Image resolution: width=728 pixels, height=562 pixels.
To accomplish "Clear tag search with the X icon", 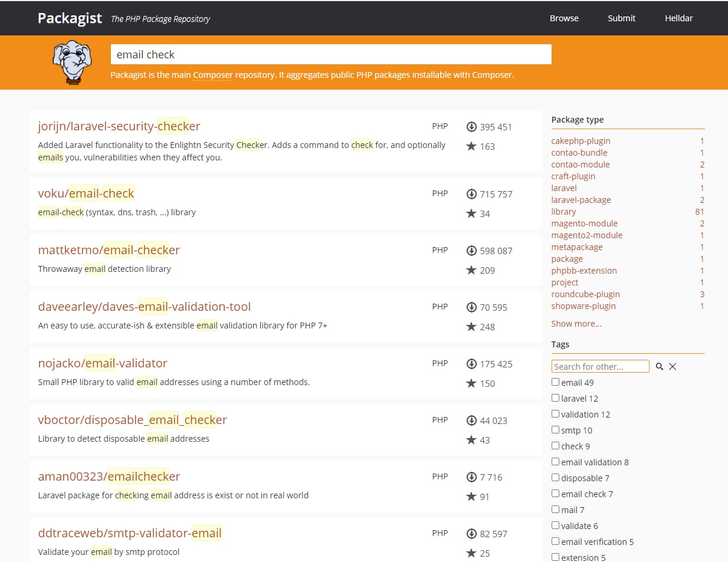I will [x=673, y=367].
